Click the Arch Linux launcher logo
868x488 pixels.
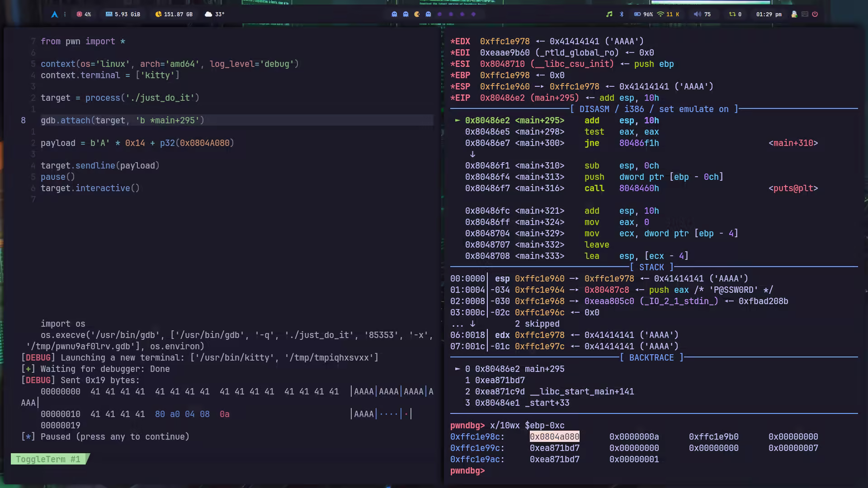55,14
